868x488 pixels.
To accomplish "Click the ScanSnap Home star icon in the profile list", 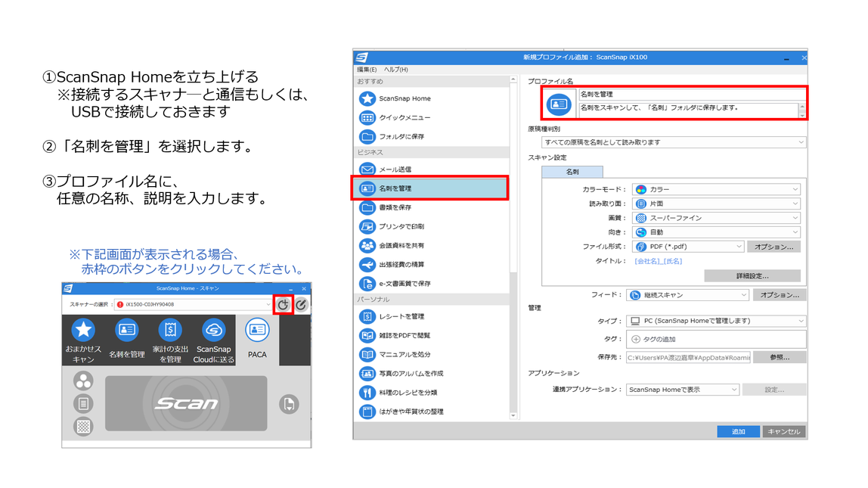I will pos(367,98).
